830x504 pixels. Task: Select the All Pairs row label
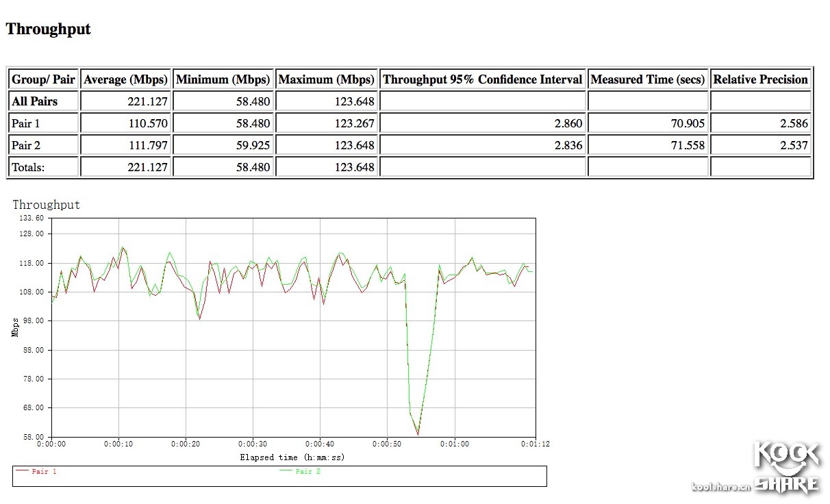tap(35, 101)
